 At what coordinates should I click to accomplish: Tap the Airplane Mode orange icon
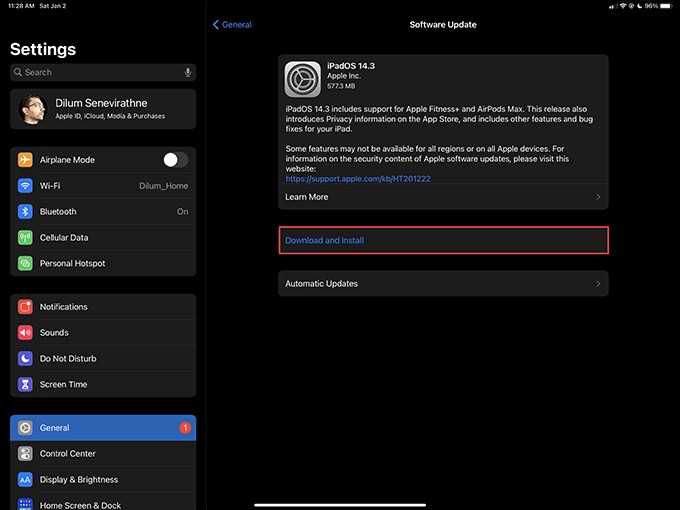click(25, 160)
